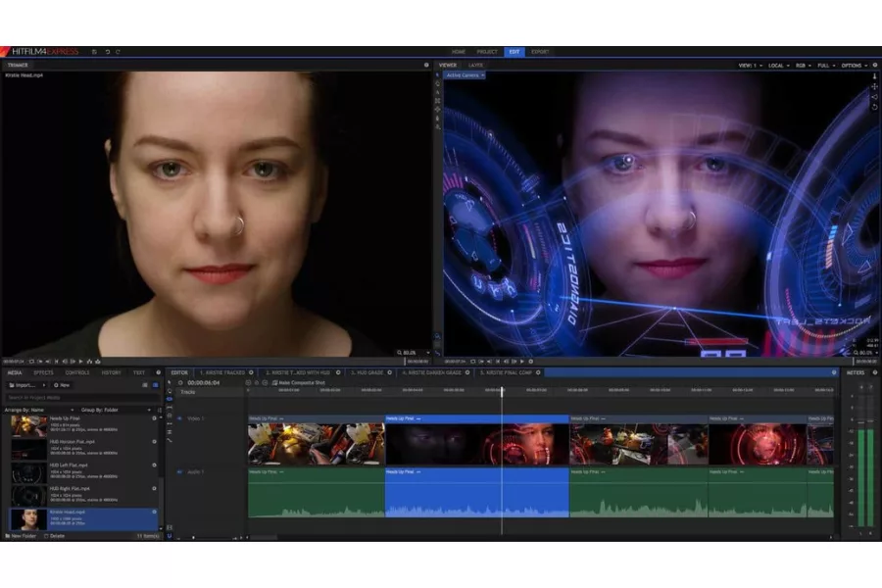The width and height of the screenshot is (882, 588).
Task: Open settings gear for Heads Up Final media
Action: (x=154, y=418)
